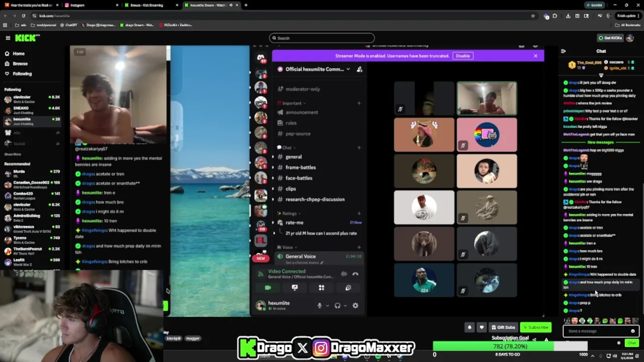
Task: Expand Official hexumlite Community server dropdown
Action: [317, 69]
